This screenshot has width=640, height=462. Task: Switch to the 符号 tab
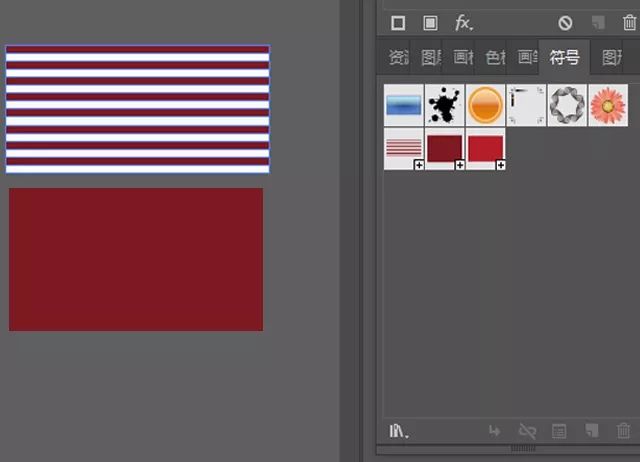click(x=564, y=58)
